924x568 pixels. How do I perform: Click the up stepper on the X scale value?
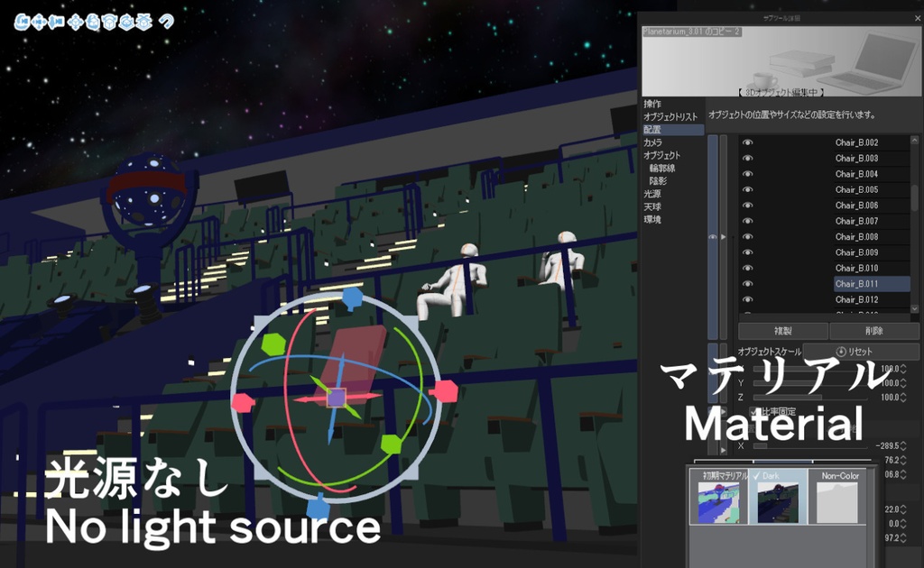coord(902,364)
